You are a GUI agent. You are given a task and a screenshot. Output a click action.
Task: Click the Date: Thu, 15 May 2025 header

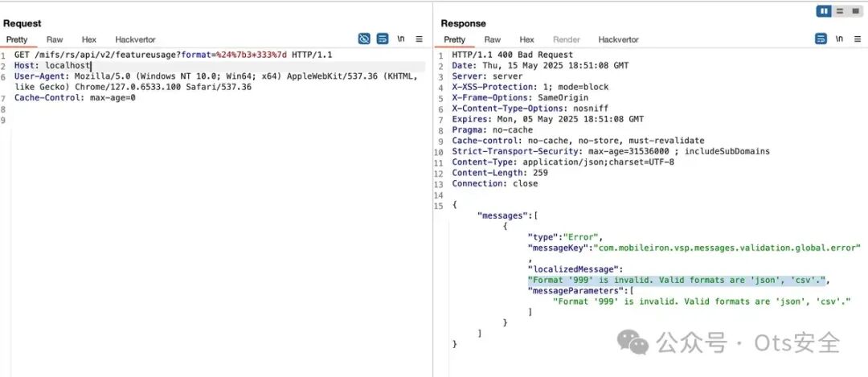(540, 66)
